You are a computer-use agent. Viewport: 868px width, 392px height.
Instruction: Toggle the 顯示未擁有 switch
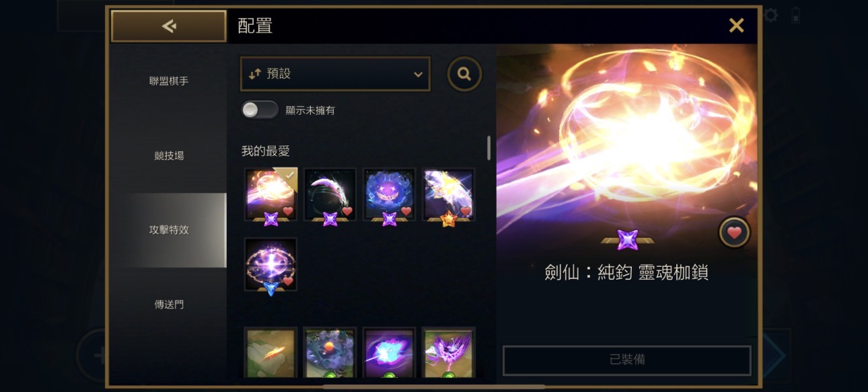260,110
